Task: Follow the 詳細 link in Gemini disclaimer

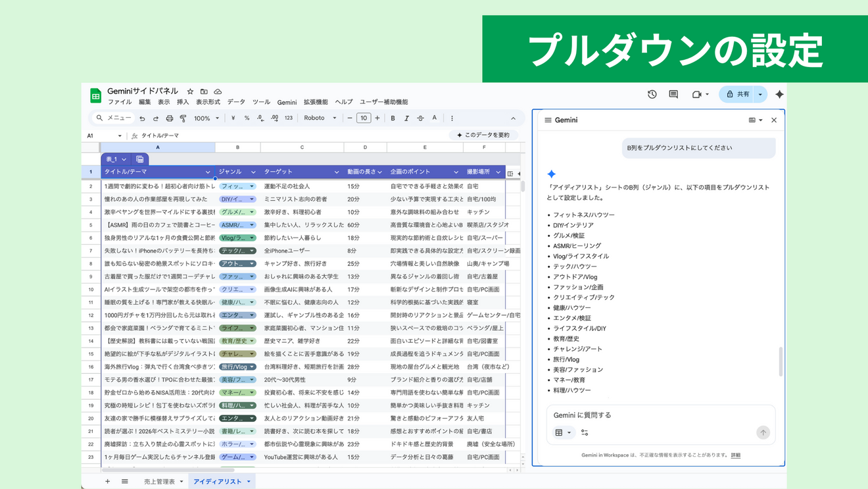Action: [736, 455]
